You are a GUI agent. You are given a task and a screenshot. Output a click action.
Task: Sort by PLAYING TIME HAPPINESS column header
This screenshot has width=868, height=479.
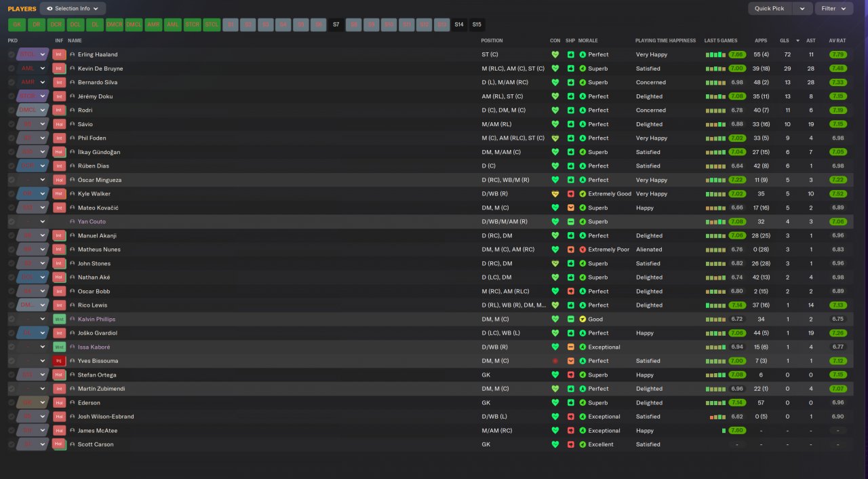point(665,41)
